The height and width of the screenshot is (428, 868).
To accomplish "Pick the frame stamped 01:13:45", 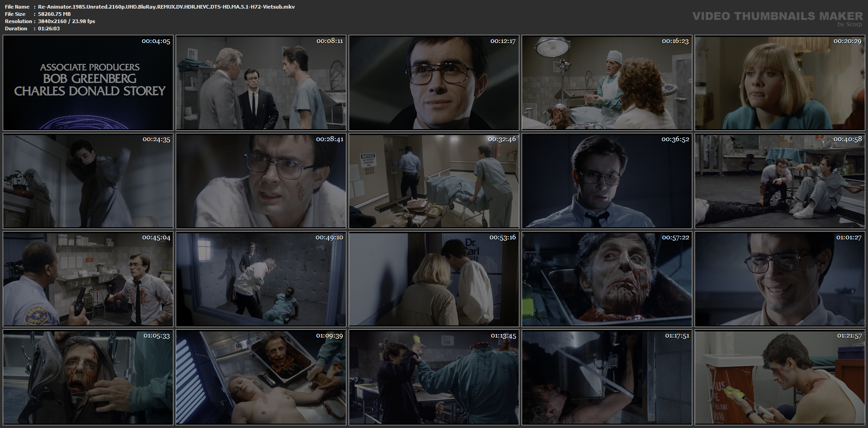I will (x=434, y=377).
